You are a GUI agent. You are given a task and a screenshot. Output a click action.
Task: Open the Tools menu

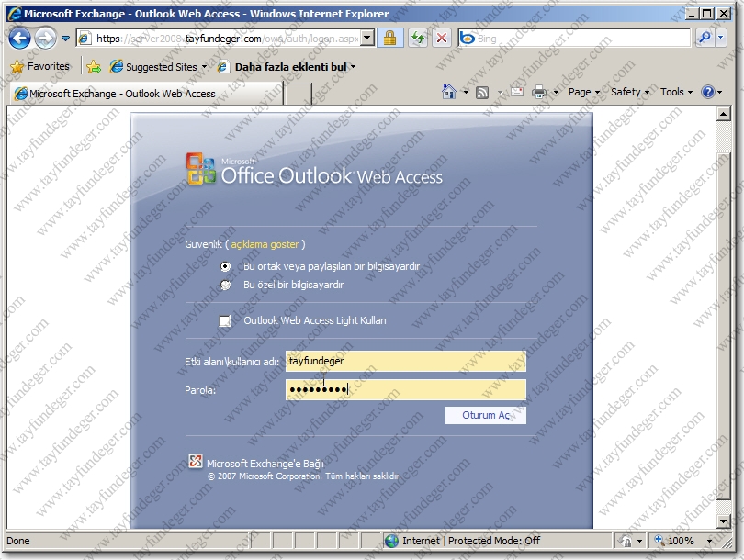pos(676,92)
